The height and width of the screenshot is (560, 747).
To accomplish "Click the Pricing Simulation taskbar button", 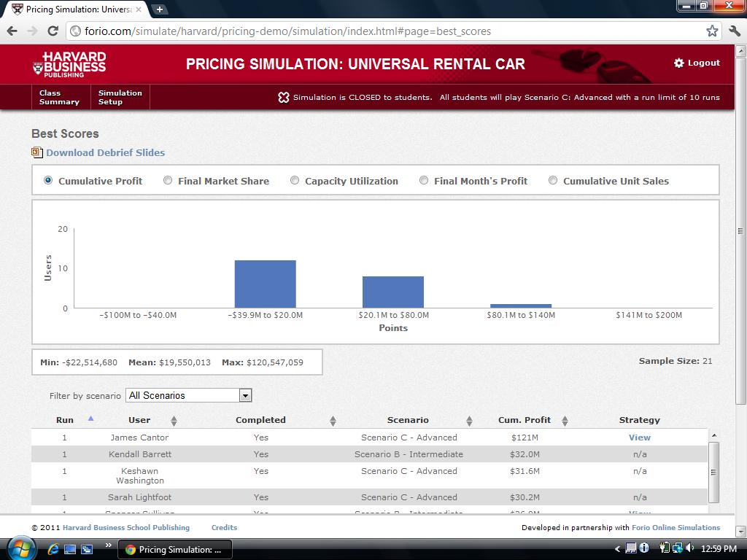I will click(175, 550).
